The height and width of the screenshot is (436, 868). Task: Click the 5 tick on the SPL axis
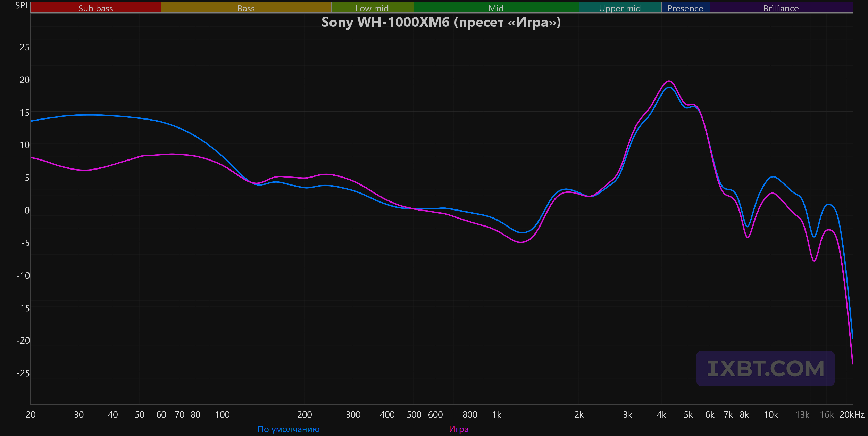coord(27,178)
